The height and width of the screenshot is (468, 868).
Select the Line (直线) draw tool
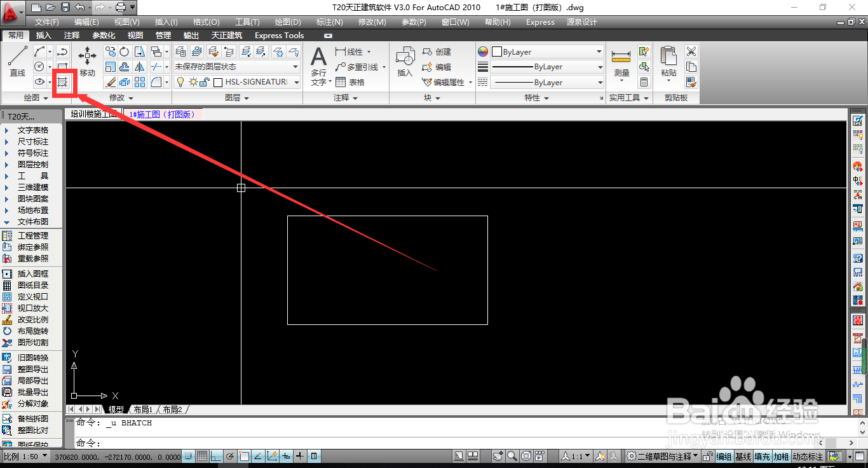point(17,62)
